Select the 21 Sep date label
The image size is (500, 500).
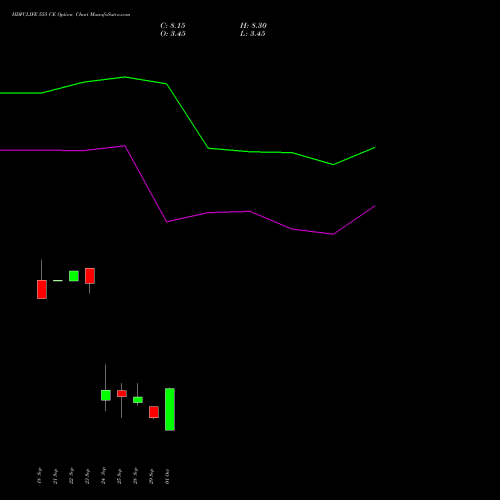click(55, 476)
